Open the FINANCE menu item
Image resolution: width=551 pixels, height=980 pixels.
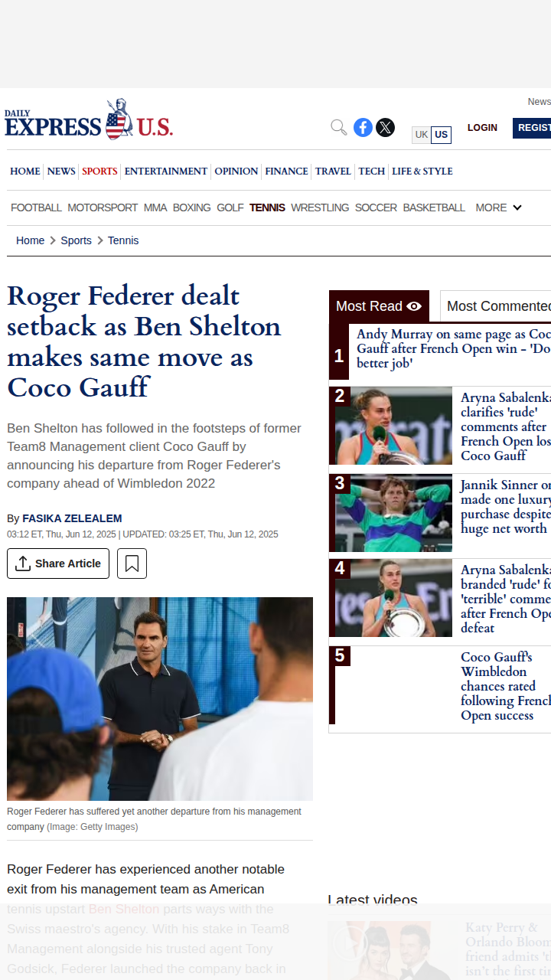tap(287, 171)
